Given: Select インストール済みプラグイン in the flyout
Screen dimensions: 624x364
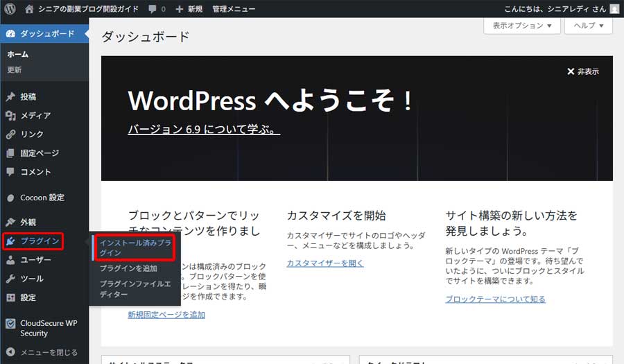Looking at the screenshot, I should coord(135,248).
